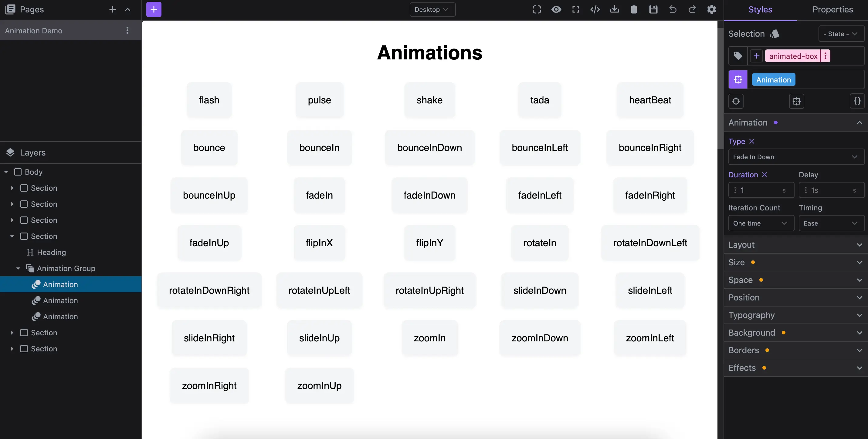Select the Styles tab
Screen dimensions: 868x439
click(x=760, y=9)
